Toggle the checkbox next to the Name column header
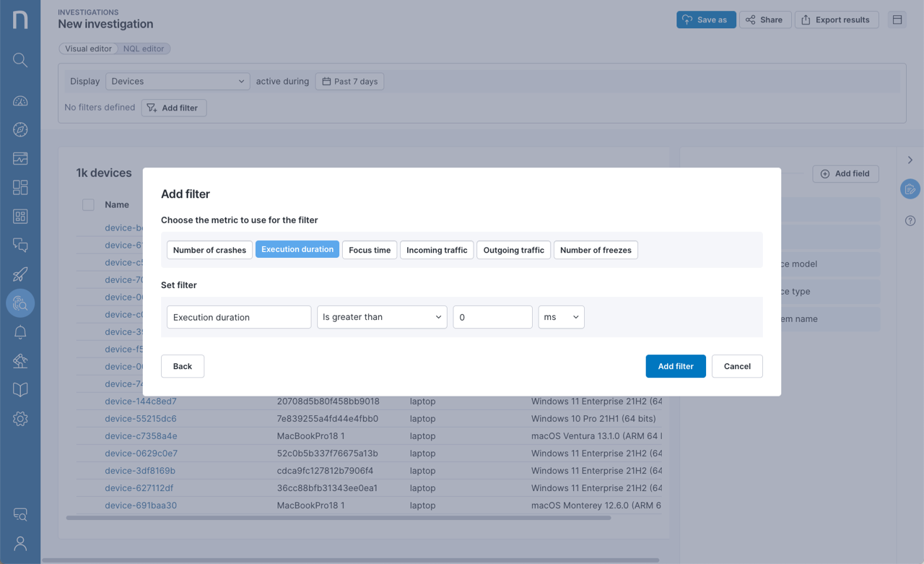The image size is (924, 564). (88, 204)
